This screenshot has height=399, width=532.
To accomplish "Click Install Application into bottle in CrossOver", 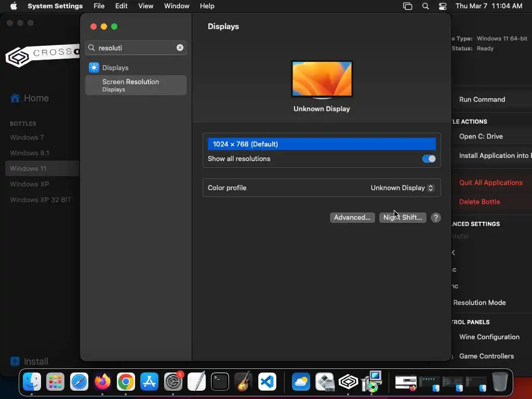I will pyautogui.click(x=495, y=156).
